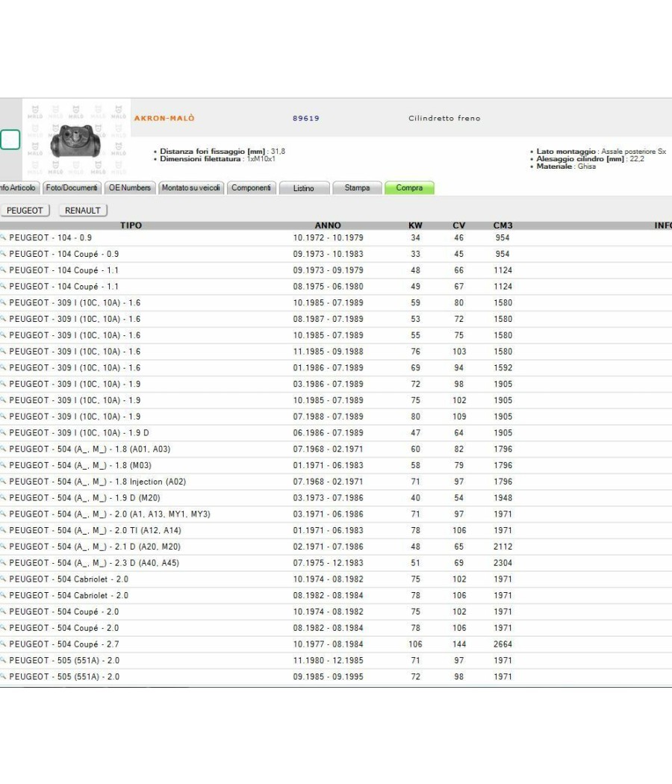Click the CM3 column header
This screenshot has height=784, width=672.
503,225
